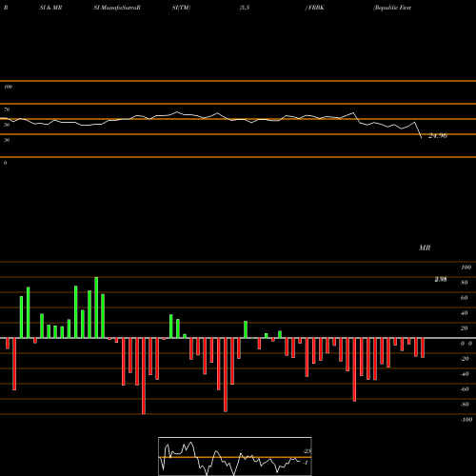Click the '-60' axis label of MR chart

[465, 389]
